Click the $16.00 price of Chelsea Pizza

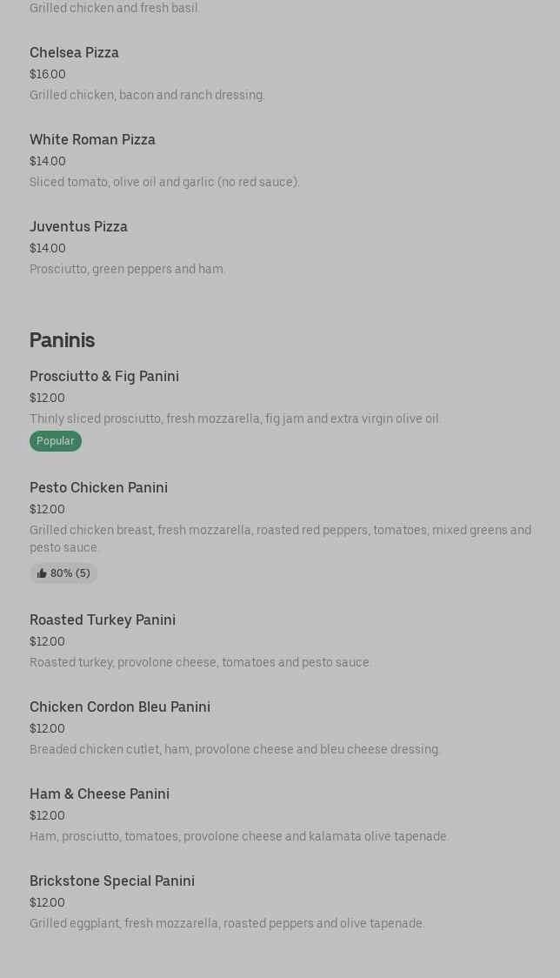click(48, 75)
